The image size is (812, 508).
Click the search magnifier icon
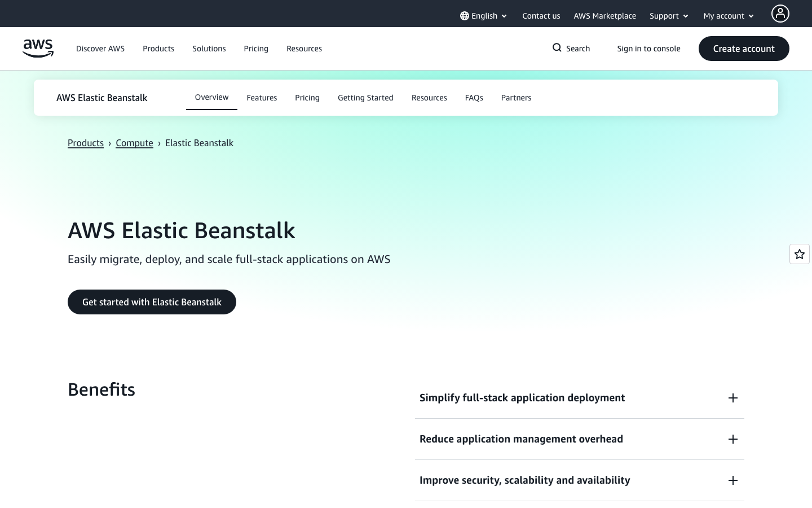pyautogui.click(x=557, y=48)
